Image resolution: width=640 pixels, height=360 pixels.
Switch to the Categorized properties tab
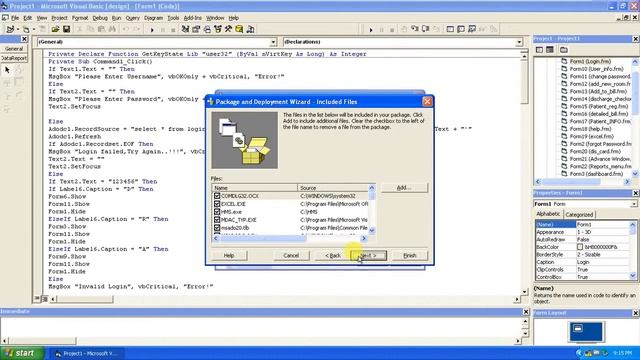click(x=579, y=214)
